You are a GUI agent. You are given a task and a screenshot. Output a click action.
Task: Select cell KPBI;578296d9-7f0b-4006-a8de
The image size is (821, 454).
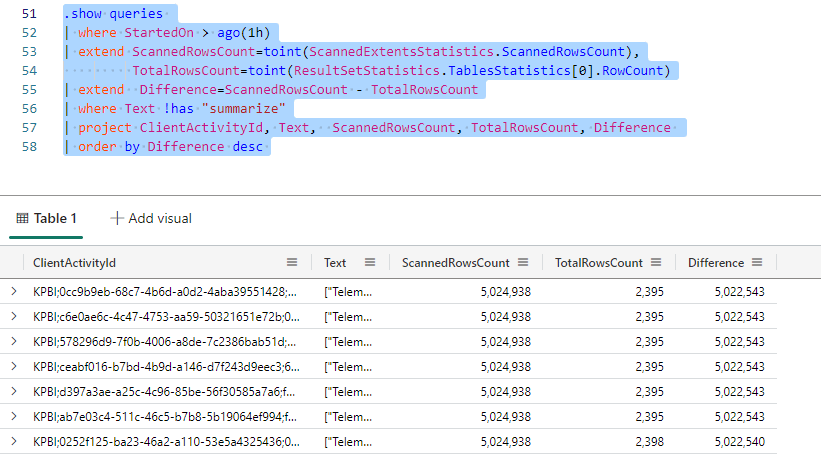[x=165, y=342]
